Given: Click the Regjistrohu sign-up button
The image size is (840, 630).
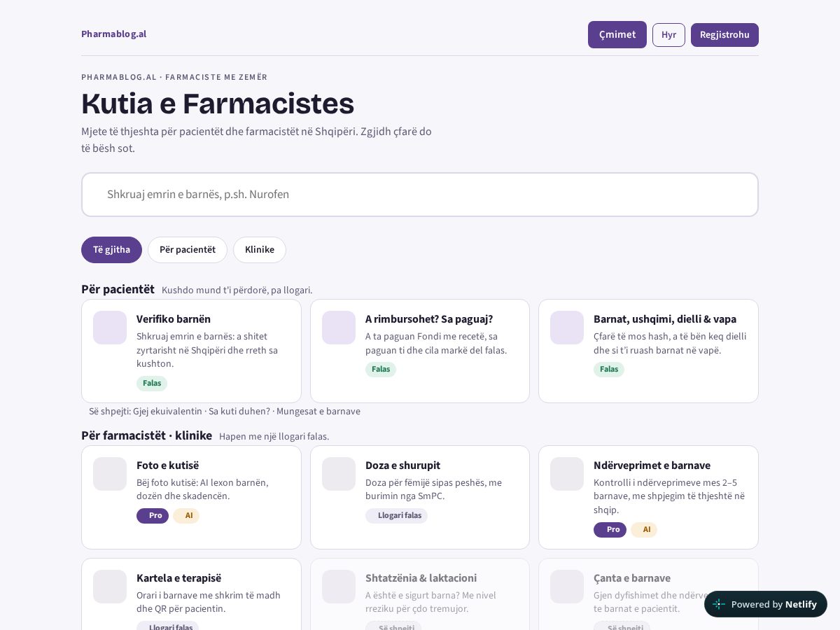Looking at the screenshot, I should pos(724,35).
